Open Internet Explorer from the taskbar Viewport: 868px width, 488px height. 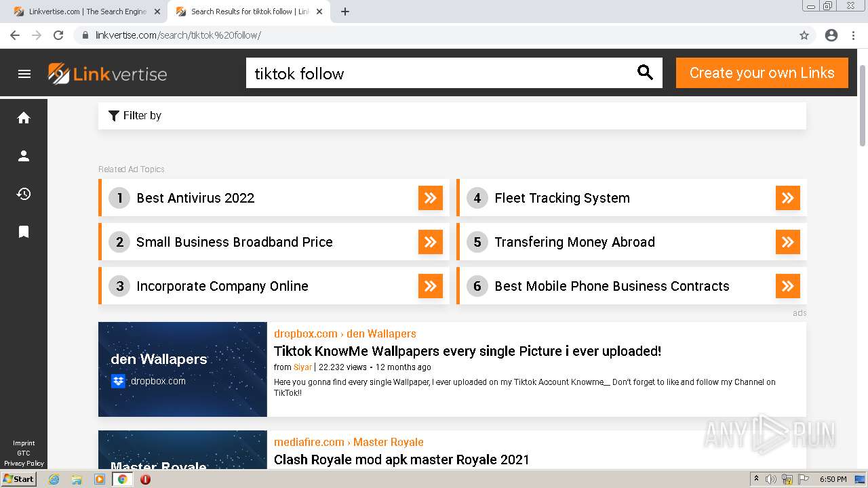pyautogui.click(x=54, y=479)
